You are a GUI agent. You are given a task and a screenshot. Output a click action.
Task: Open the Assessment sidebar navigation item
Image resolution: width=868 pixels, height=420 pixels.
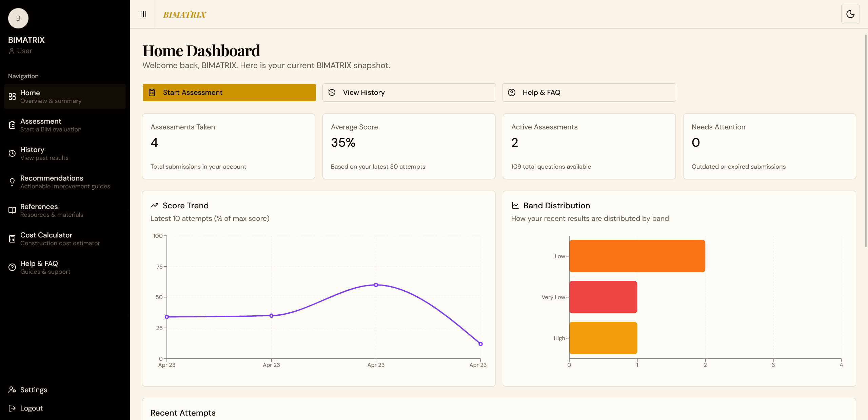pos(65,125)
